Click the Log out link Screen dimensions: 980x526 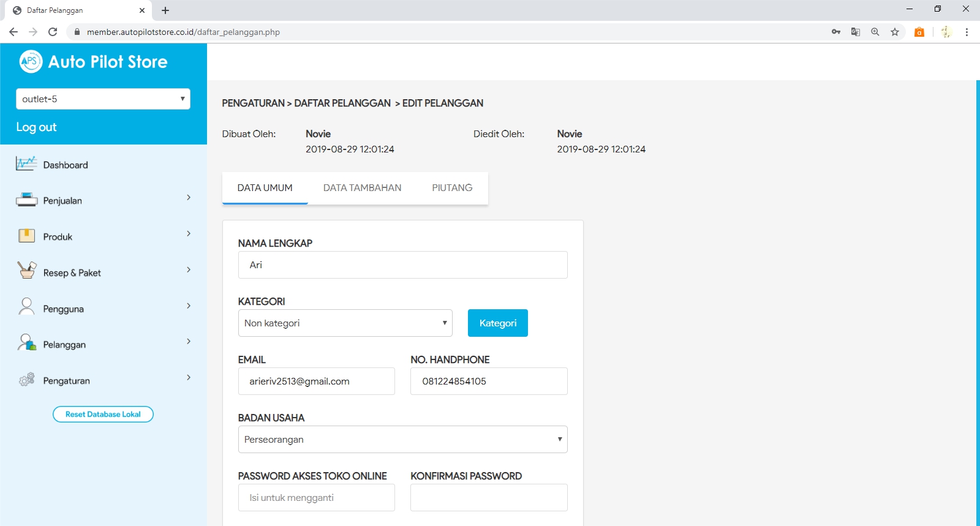click(x=36, y=127)
